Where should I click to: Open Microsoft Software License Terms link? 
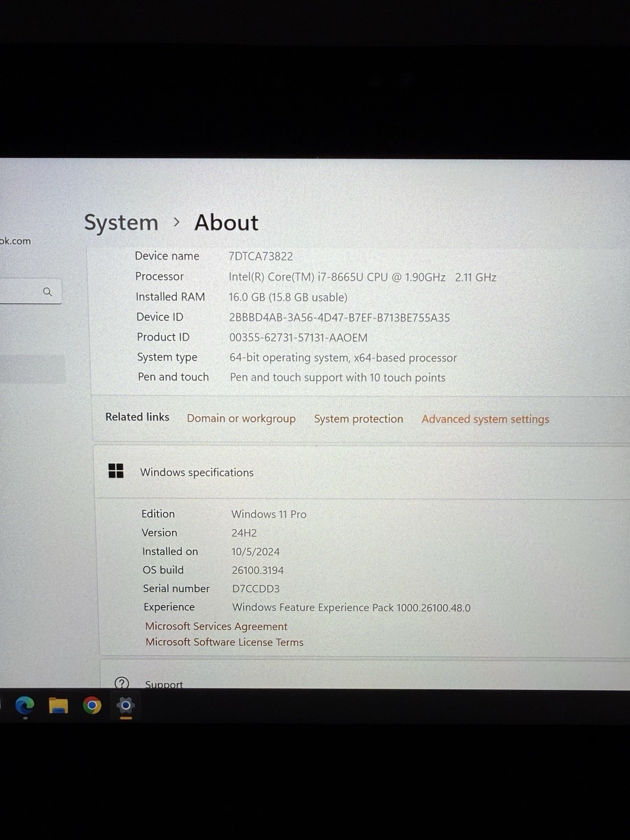tap(224, 642)
